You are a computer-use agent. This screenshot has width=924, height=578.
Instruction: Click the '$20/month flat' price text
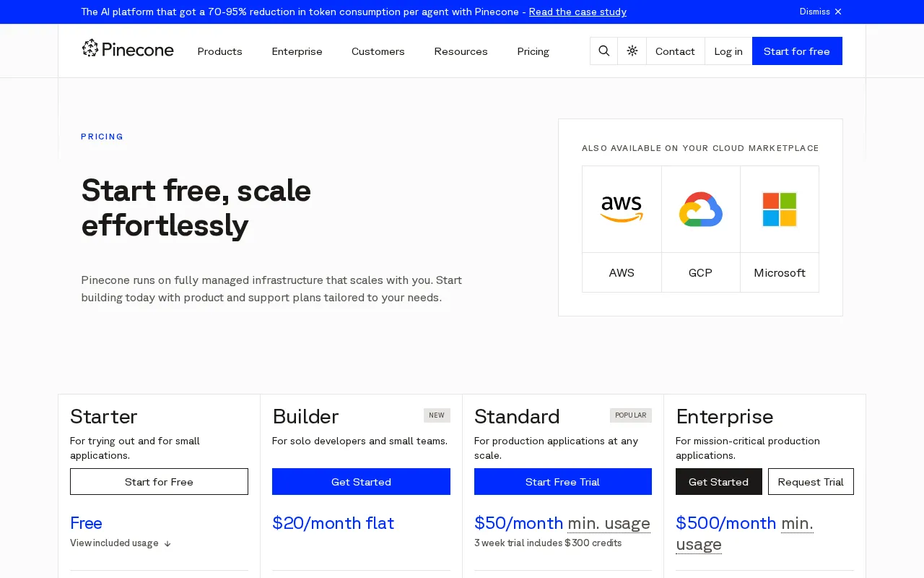333,523
